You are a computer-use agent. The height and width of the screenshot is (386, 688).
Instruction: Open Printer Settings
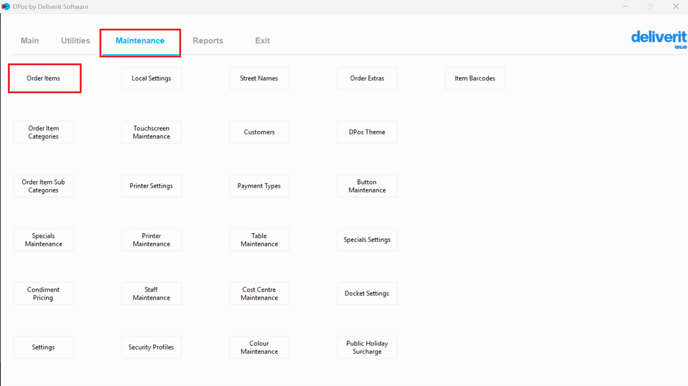(151, 186)
